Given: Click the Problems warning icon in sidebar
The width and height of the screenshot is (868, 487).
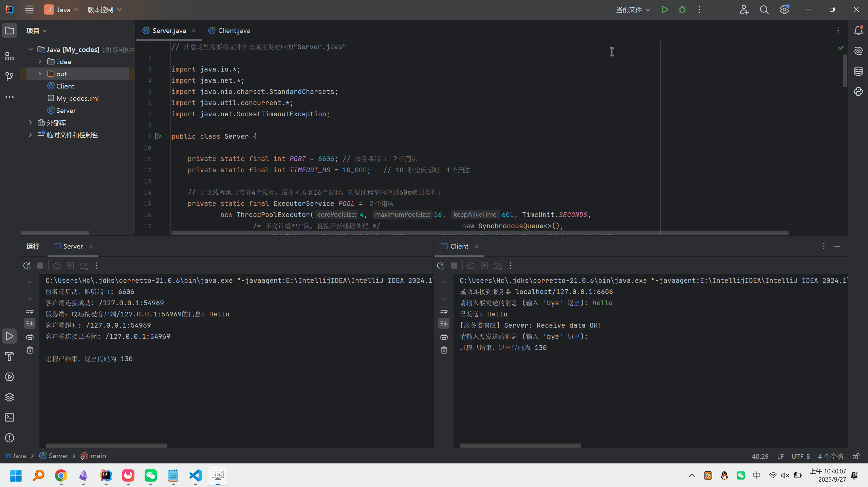Looking at the screenshot, I should coord(10,438).
